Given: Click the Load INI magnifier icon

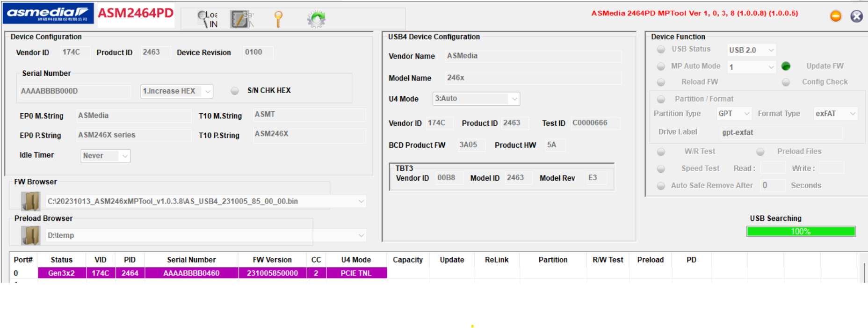Looking at the screenshot, I should [x=207, y=19].
